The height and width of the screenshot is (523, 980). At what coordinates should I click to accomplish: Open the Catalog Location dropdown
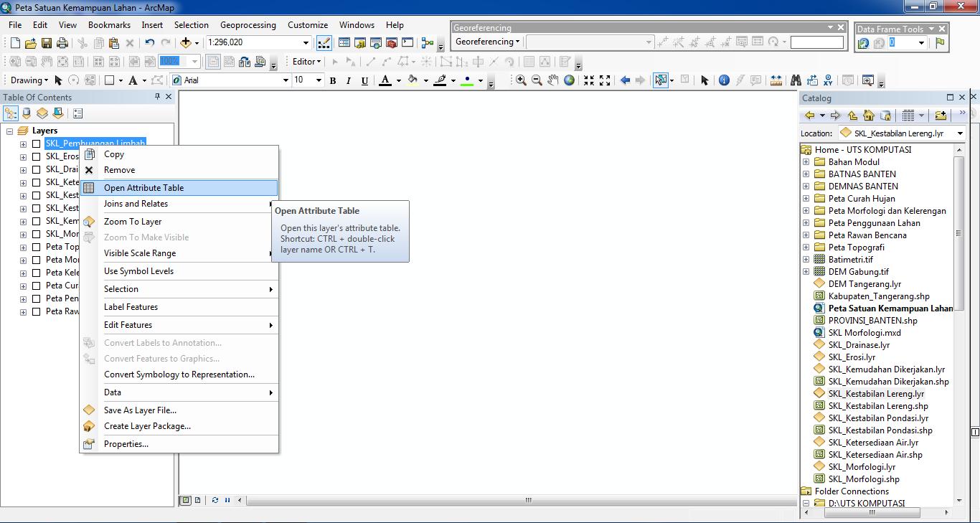[x=961, y=133]
